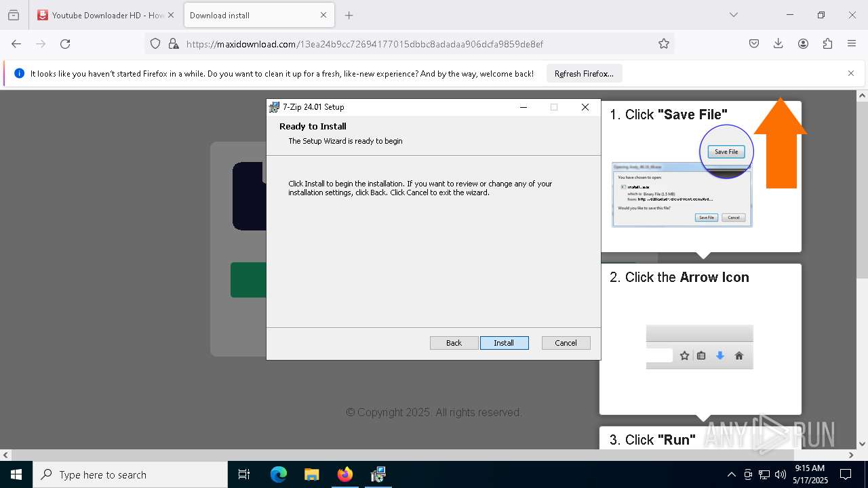Open the clock showing 9:15 AM

coord(810,474)
